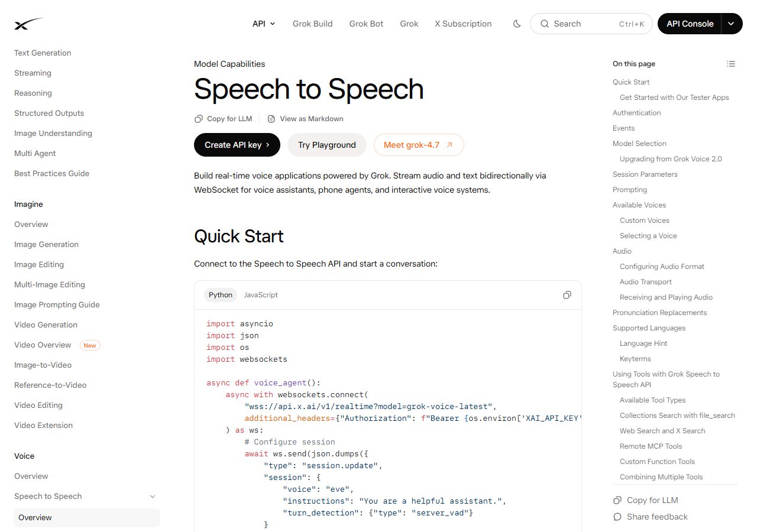This screenshot has height=532, width=757.
Task: Click Share feedback in right sidebar
Action: click(x=651, y=517)
